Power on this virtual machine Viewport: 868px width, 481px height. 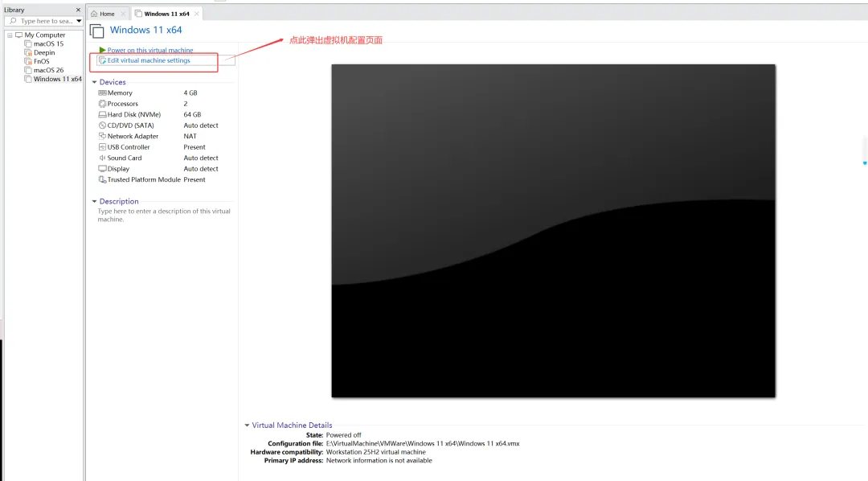coord(150,50)
